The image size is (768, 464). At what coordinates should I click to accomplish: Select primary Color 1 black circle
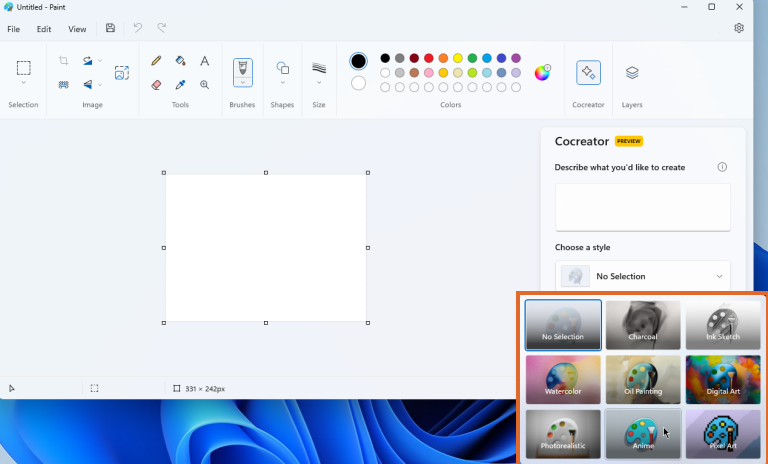coord(359,61)
